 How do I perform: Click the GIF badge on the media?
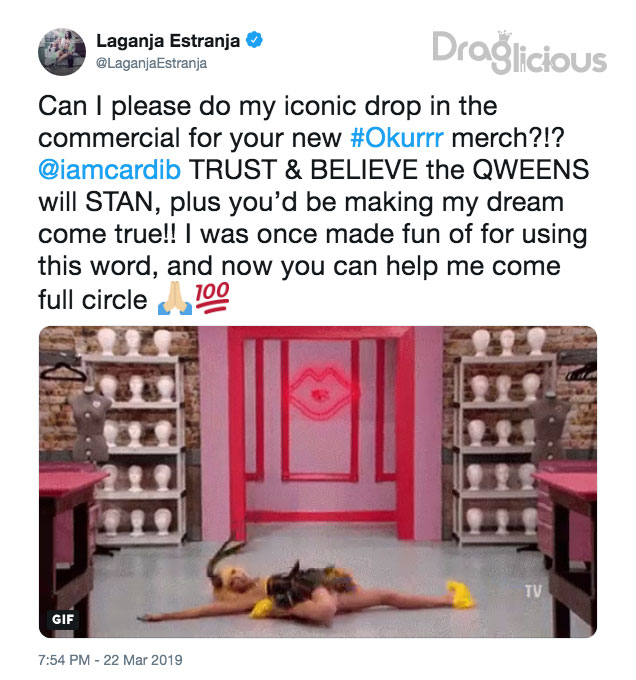tap(63, 619)
